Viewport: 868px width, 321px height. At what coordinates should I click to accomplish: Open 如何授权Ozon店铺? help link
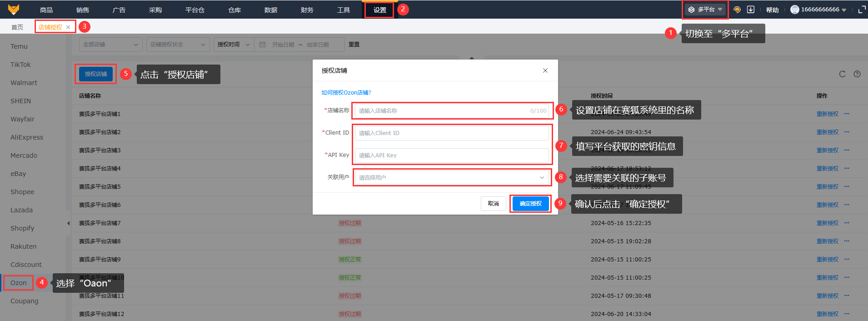coord(346,92)
